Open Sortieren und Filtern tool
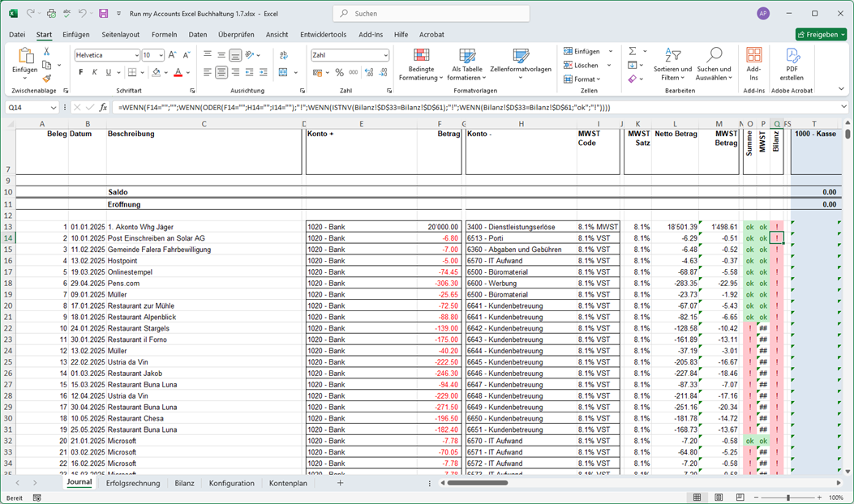Viewport: 854px width, 504px height. click(672, 65)
